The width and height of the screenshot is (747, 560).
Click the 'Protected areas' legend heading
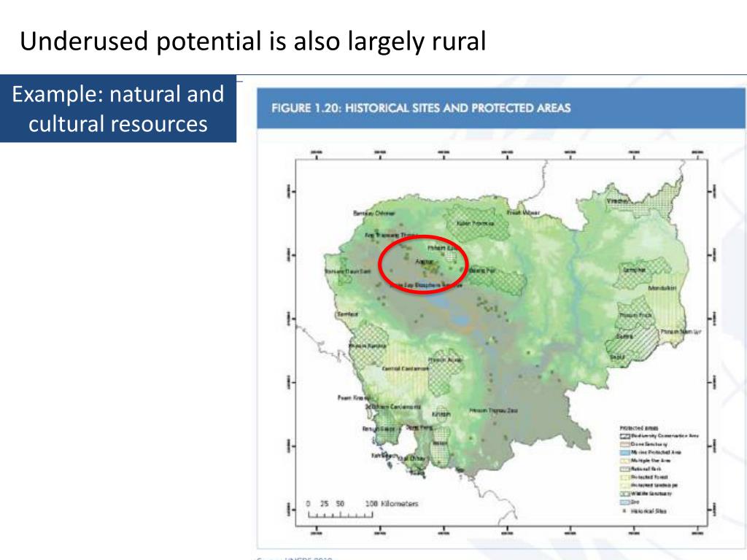[x=639, y=428]
